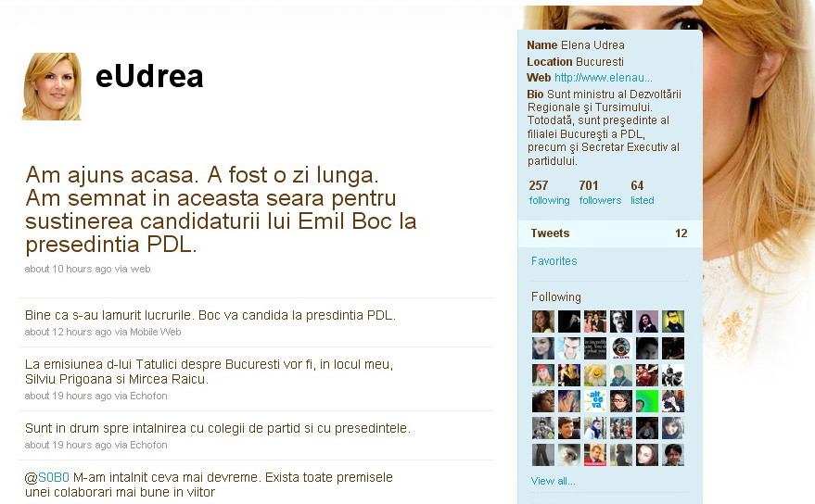This screenshot has width=815, height=504.
Task: Open timestamp of the Tatulici emisiunea tweet
Action: click(68, 396)
